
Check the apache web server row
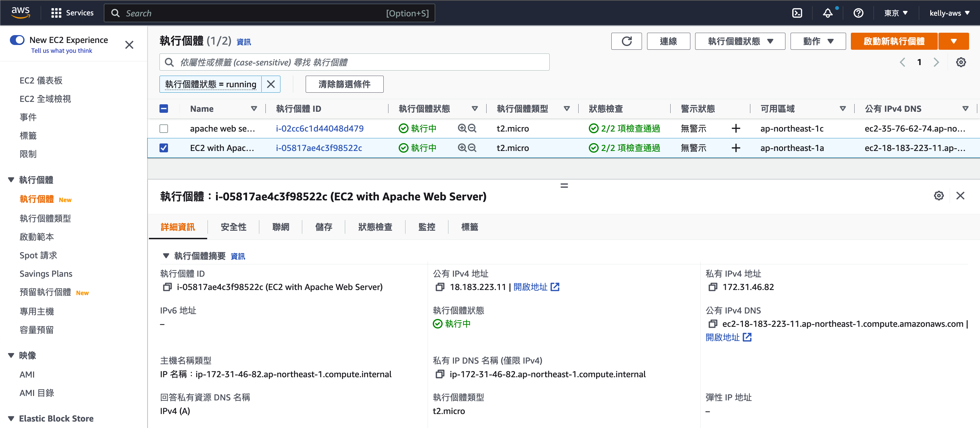click(x=164, y=128)
